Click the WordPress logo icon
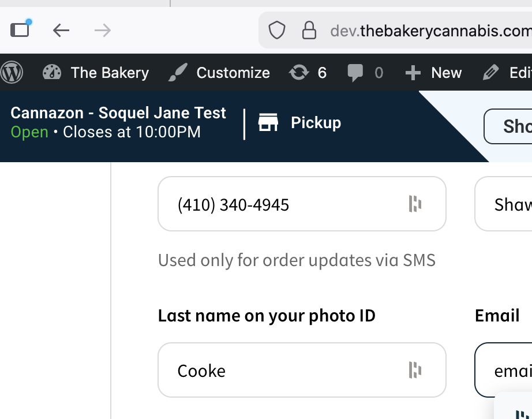The height and width of the screenshot is (419, 532). [x=12, y=73]
